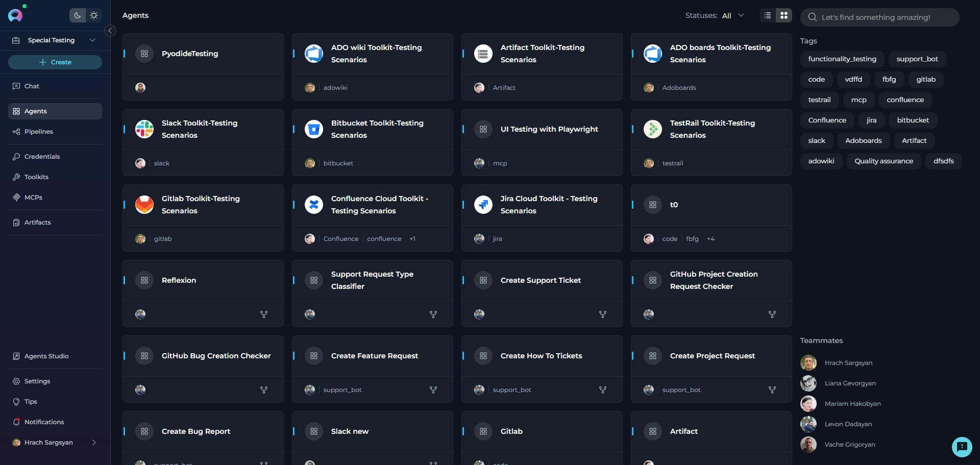Click the Gitlab Toolkit-Testing agent icon
Image resolution: width=980 pixels, height=465 pixels.
click(144, 205)
